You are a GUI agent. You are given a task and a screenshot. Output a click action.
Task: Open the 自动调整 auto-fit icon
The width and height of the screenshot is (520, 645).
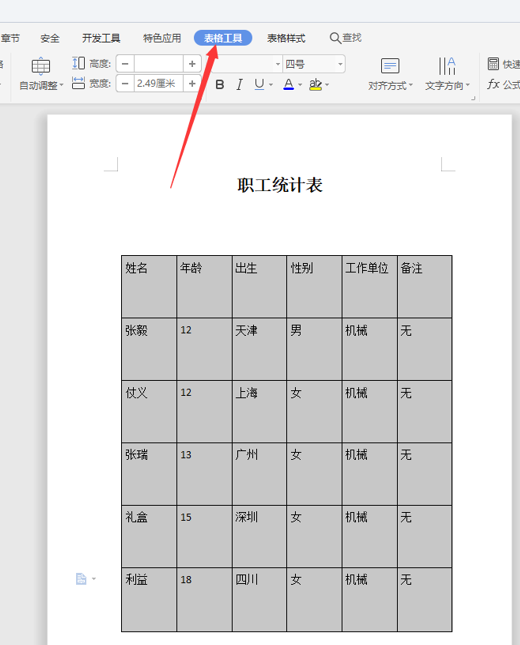click(41, 66)
